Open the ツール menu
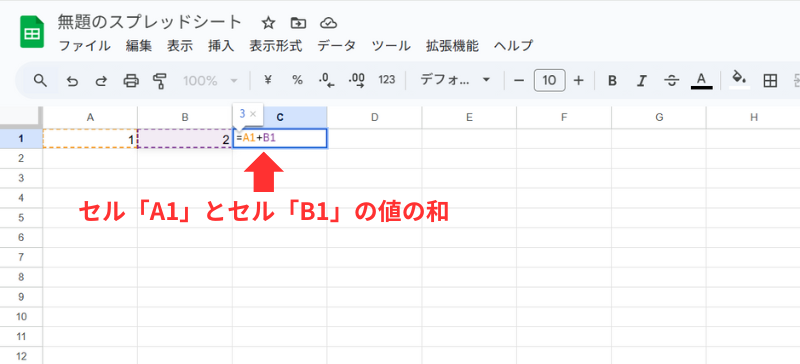This screenshot has width=800, height=364. click(391, 46)
